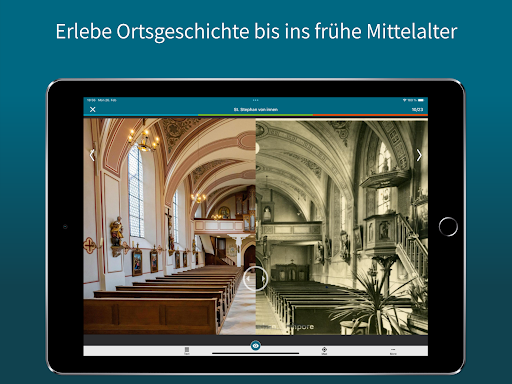Viewport: 512px width, 384px height.
Task: Go to the previous image with left chevron
Action: point(92,155)
